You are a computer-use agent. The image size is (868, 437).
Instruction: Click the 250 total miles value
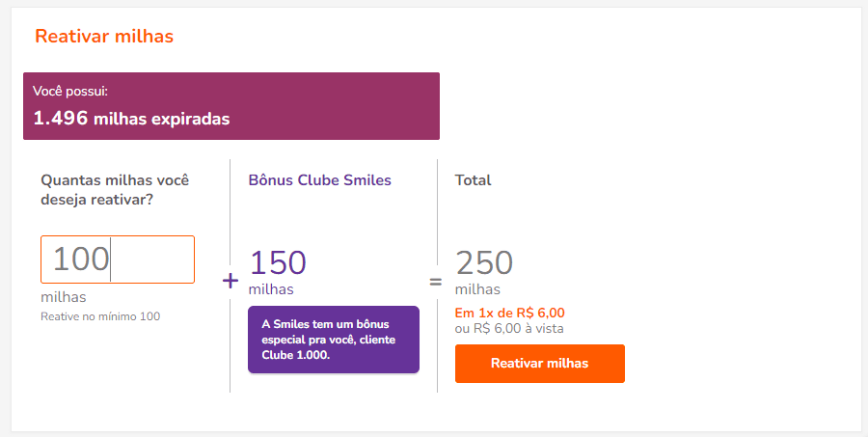[x=484, y=262]
